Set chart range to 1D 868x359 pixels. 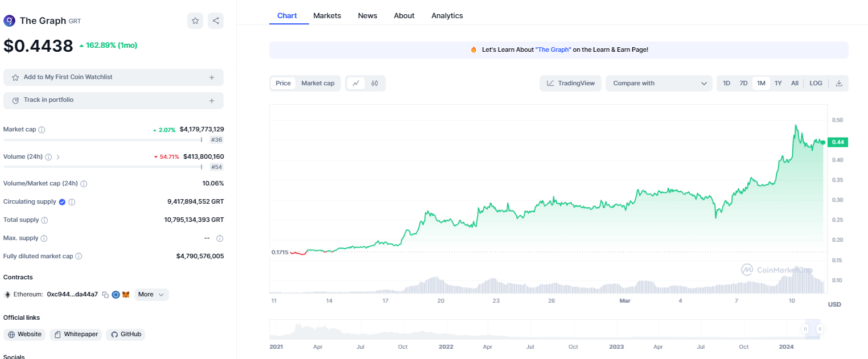click(726, 83)
